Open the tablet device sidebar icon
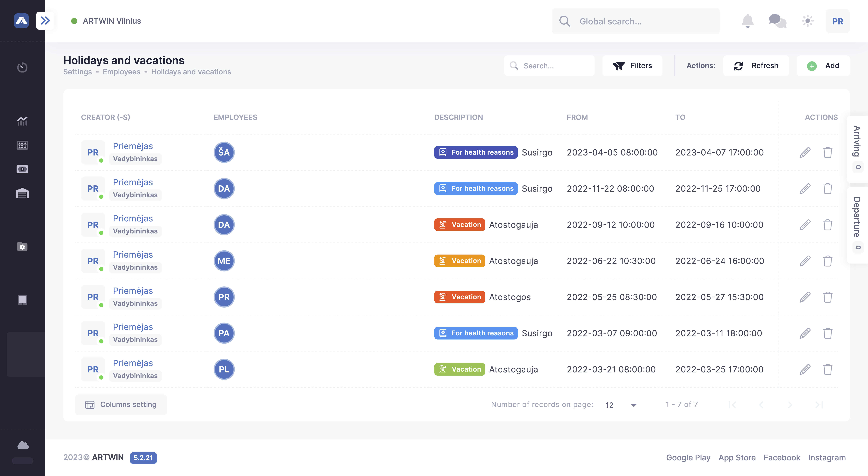 [x=22, y=300]
